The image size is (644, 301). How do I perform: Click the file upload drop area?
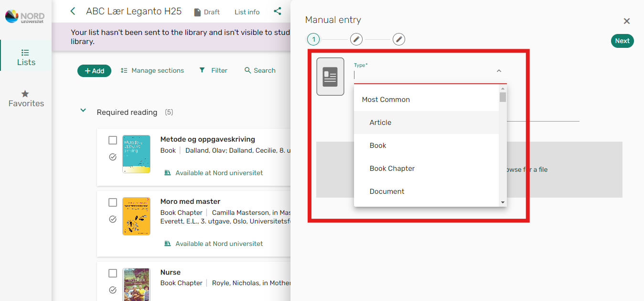pos(469,169)
